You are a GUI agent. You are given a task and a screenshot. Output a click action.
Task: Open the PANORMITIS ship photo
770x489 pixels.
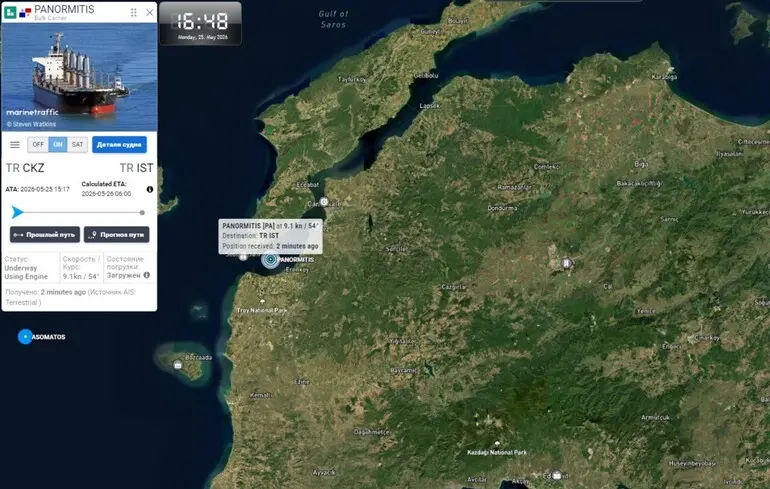(80, 77)
